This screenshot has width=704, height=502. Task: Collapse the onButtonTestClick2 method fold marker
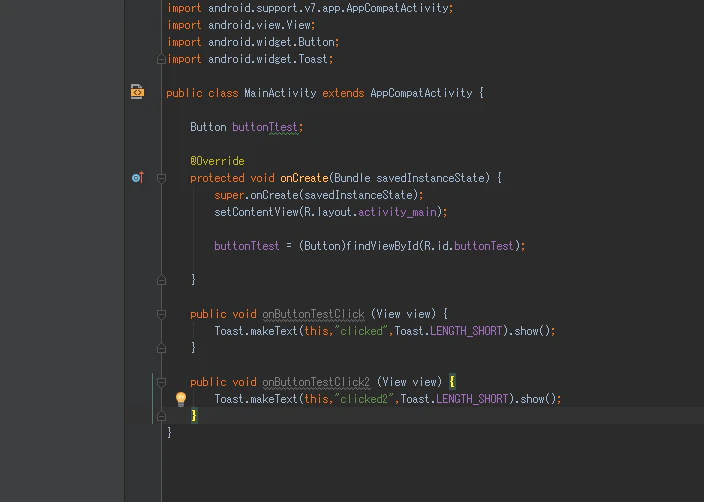(x=161, y=382)
